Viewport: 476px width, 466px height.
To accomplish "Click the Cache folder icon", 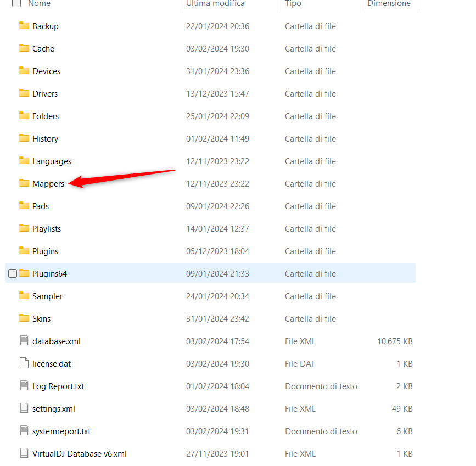I will coord(24,48).
